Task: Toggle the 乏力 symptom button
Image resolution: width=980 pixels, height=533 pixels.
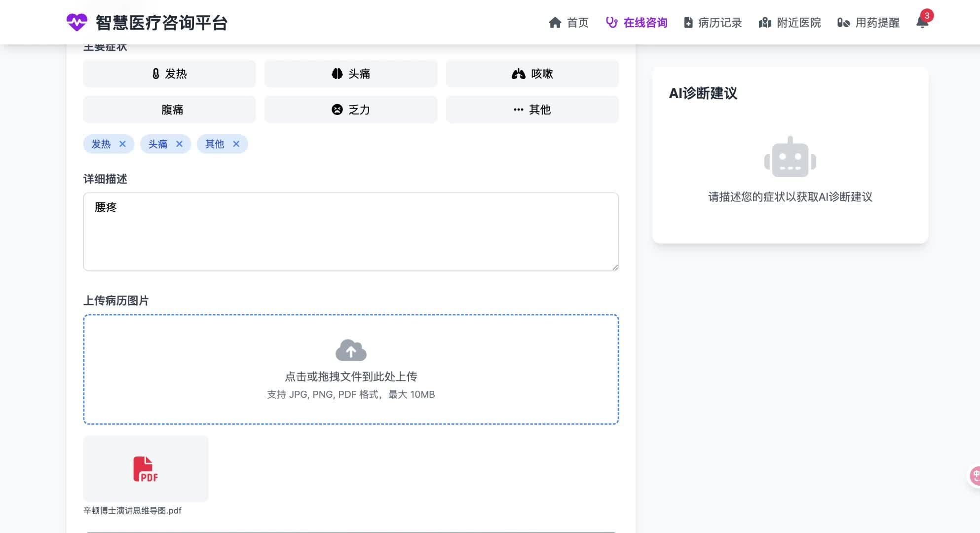Action: (351, 110)
